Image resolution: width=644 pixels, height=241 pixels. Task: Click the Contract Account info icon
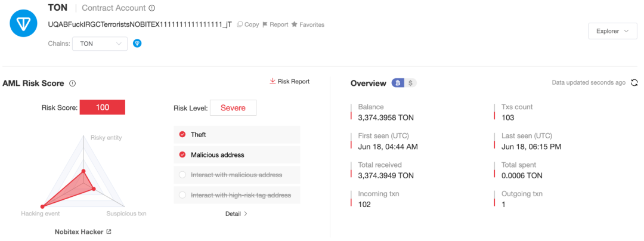click(x=152, y=8)
